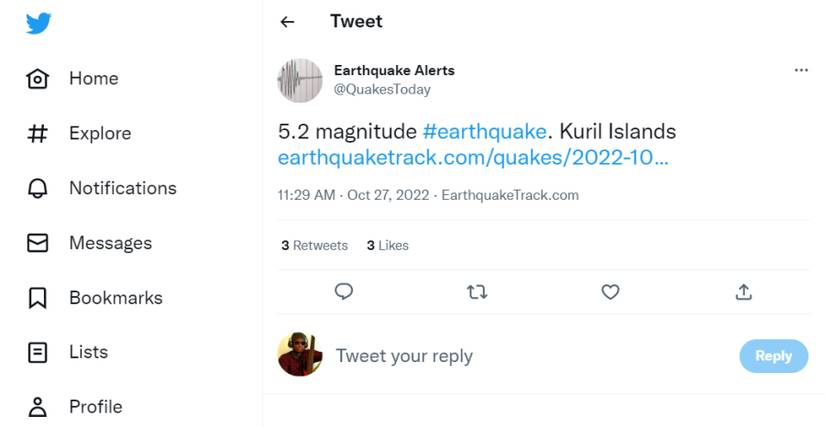This screenshot has width=825, height=427.
Task: Click the #earthquake hashtag link
Action: point(484,132)
